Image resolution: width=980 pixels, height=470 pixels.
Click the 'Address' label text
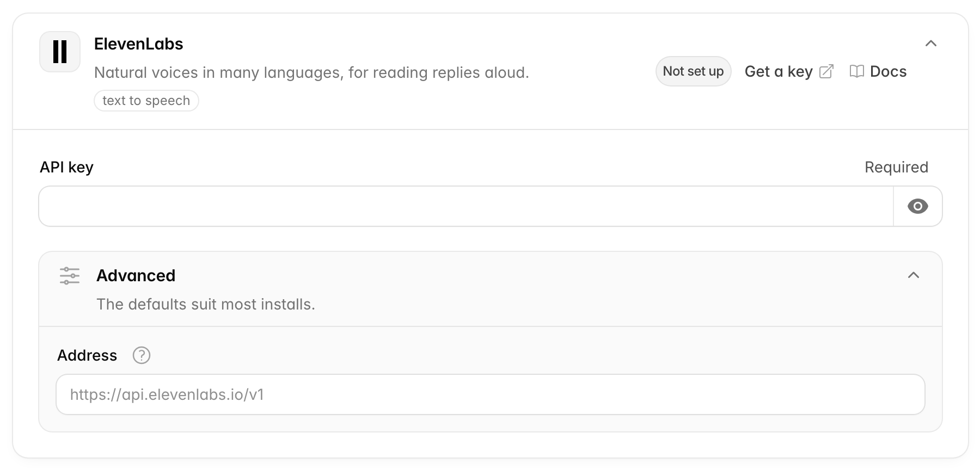pyautogui.click(x=87, y=355)
